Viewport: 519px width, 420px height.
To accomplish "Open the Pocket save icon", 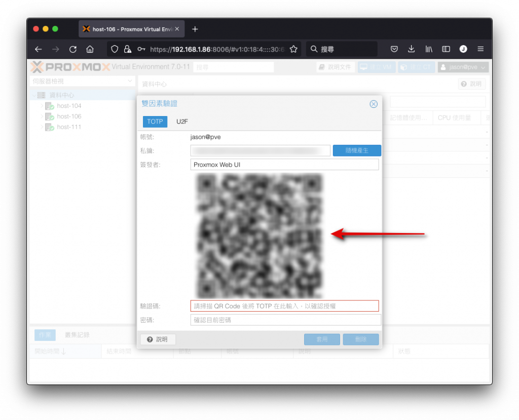I will (394, 49).
